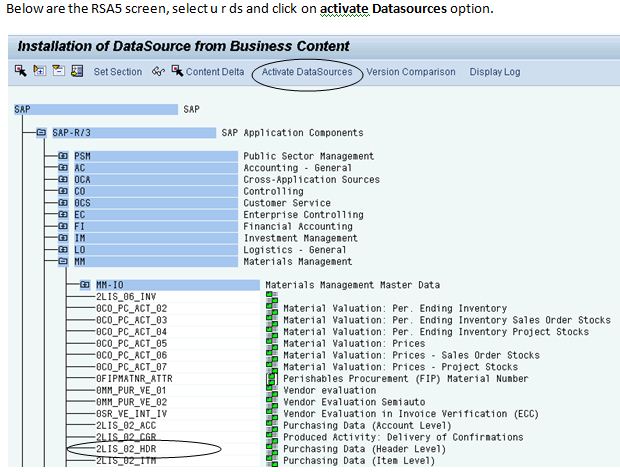This screenshot has width=620, height=472.
Task: Click green icon beside Purchasing Data (Item Level)
Action: pos(272,461)
